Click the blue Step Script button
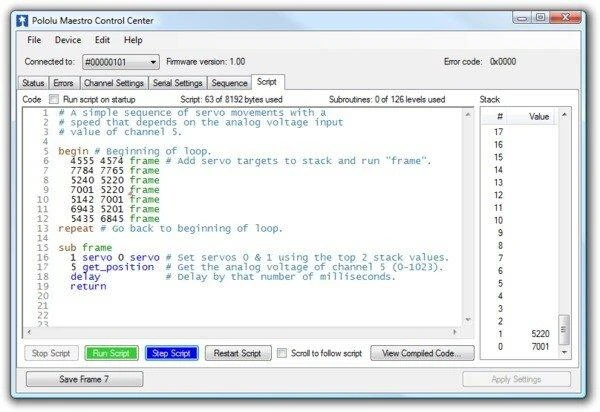600x412 pixels. pyautogui.click(x=171, y=353)
